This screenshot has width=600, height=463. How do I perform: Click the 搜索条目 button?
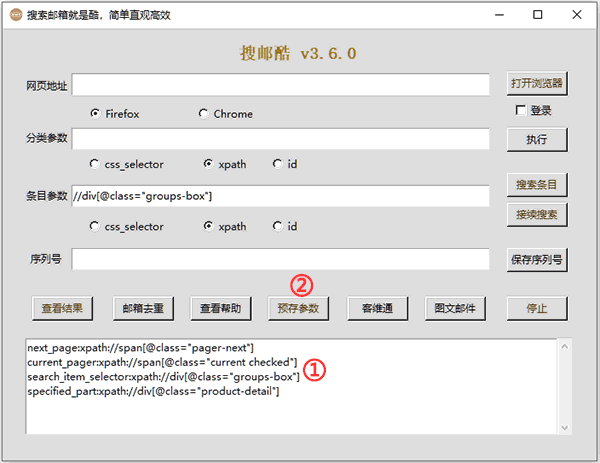537,185
